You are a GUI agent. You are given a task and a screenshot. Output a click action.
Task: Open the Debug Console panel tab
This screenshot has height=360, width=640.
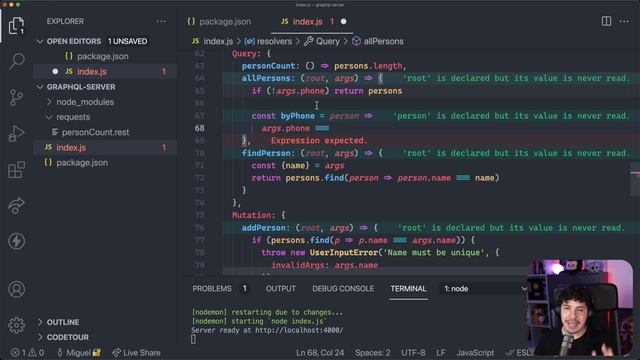(343, 289)
